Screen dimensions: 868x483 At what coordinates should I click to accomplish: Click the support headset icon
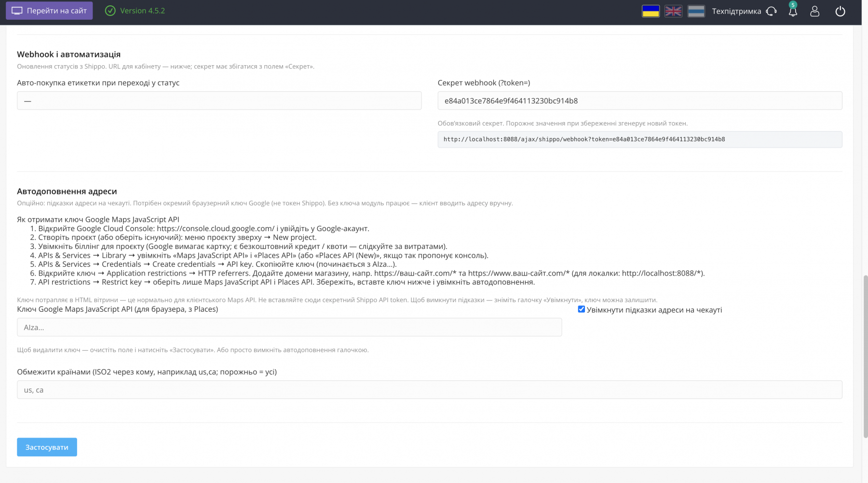772,11
